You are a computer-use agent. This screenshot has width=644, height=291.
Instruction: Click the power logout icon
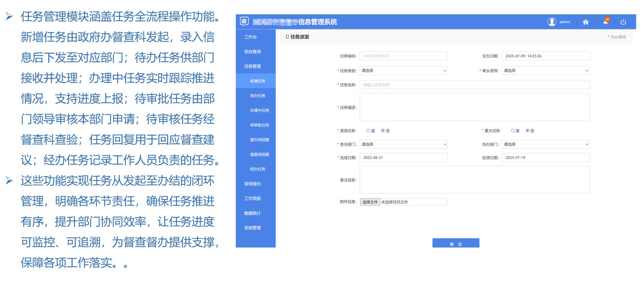tap(623, 22)
